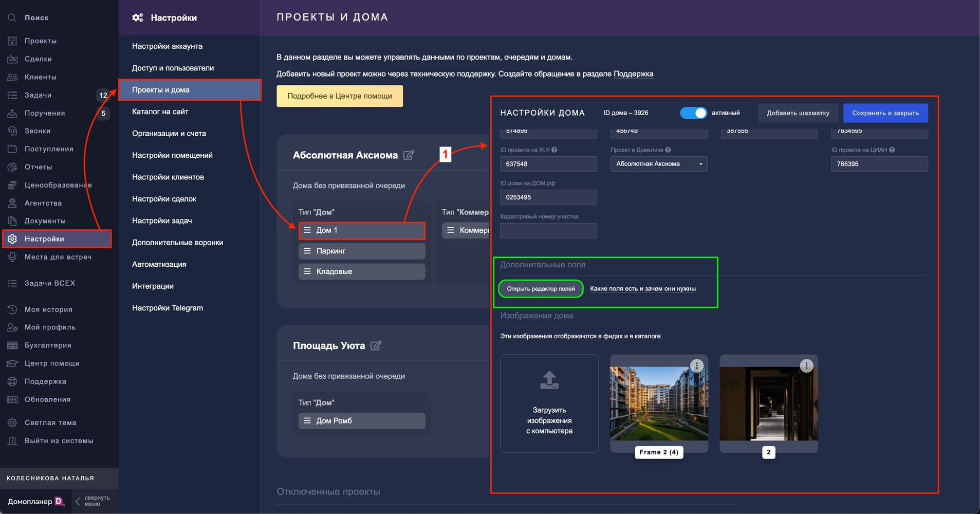Click Сохранить и закрыть button
The width and height of the screenshot is (980, 514).
(x=885, y=113)
